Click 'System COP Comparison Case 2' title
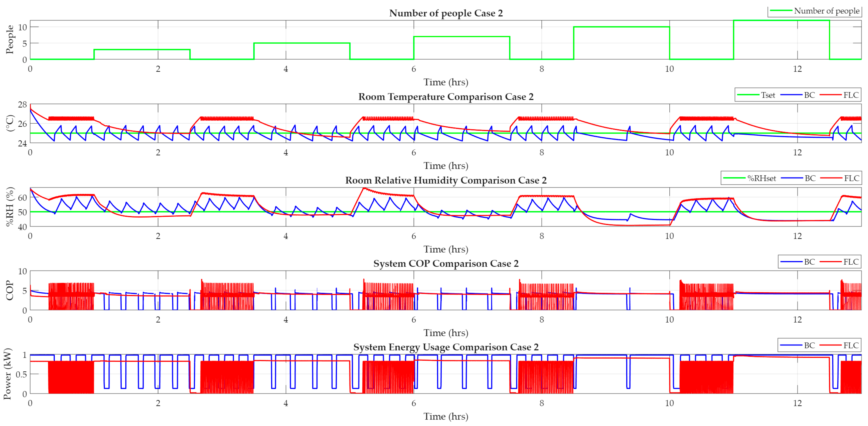This screenshot has width=868, height=426. pyautogui.click(x=446, y=263)
